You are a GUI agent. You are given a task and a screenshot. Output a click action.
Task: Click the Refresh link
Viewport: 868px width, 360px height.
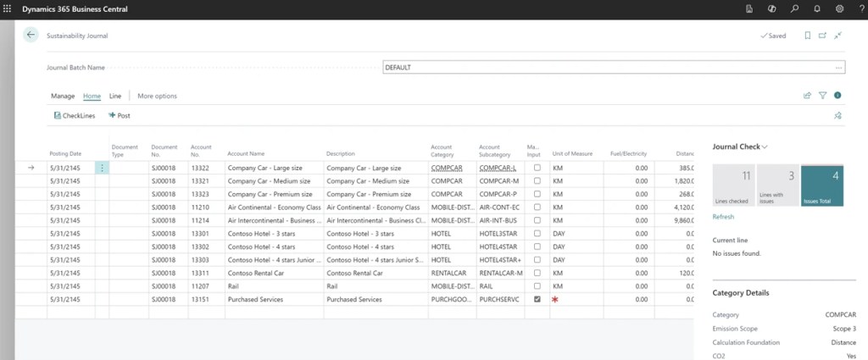pyautogui.click(x=723, y=217)
